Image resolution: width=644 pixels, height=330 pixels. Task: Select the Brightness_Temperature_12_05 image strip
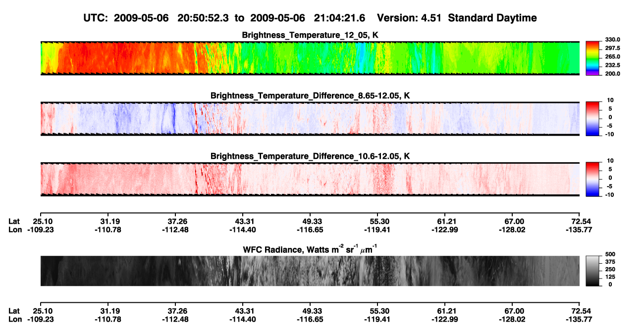(310, 58)
